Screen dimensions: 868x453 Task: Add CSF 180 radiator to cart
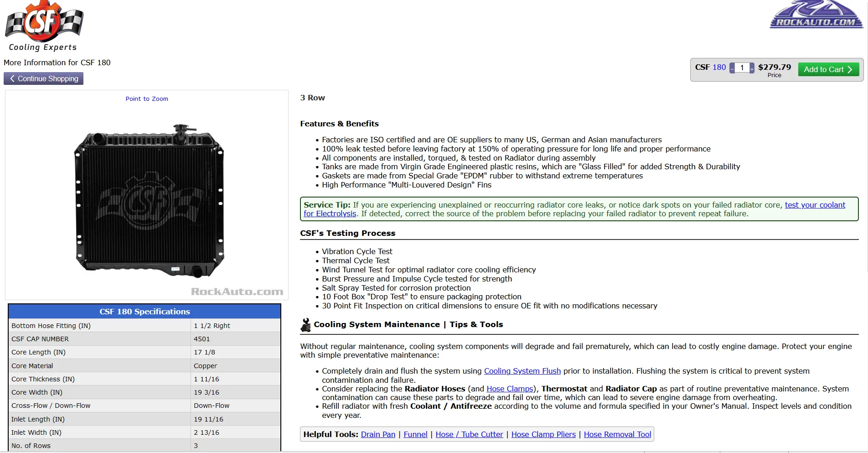[x=828, y=69]
